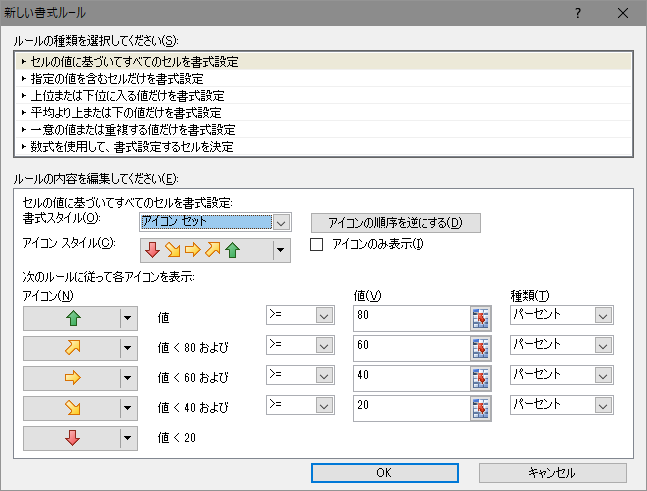Click the range selector icon for value 40
The image size is (647, 491).
tap(480, 379)
